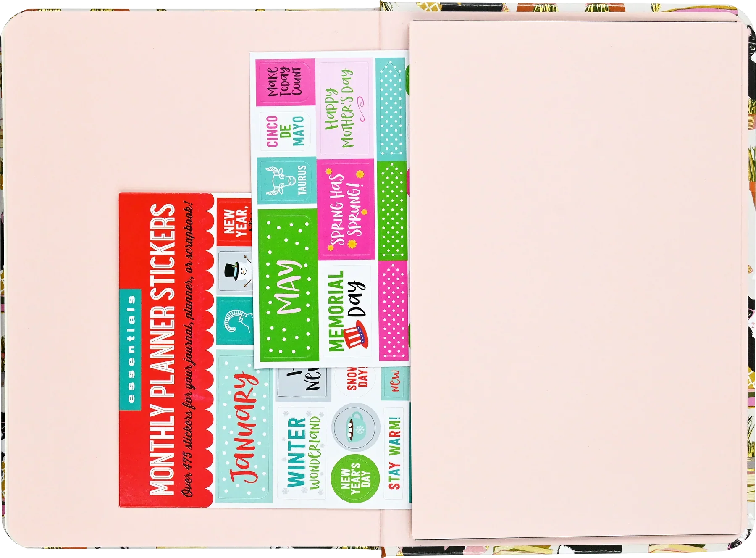Click the 'Happy Mother's Day' sticker

tap(345, 108)
